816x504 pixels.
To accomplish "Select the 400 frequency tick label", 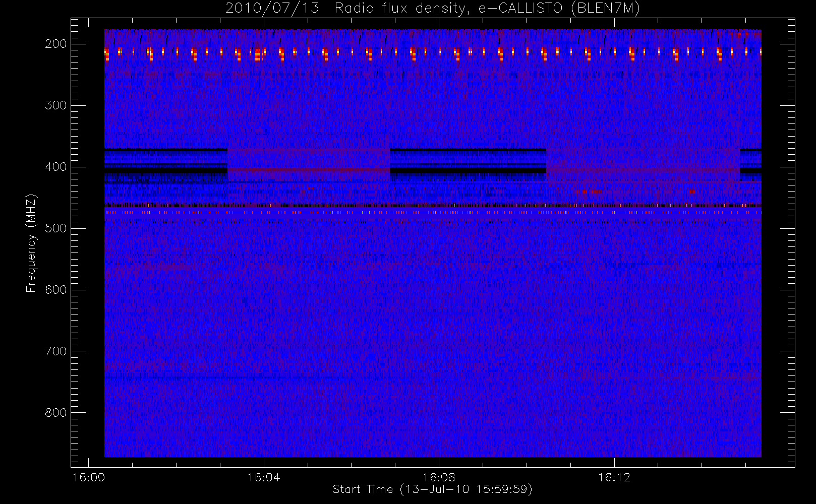I will [x=56, y=167].
